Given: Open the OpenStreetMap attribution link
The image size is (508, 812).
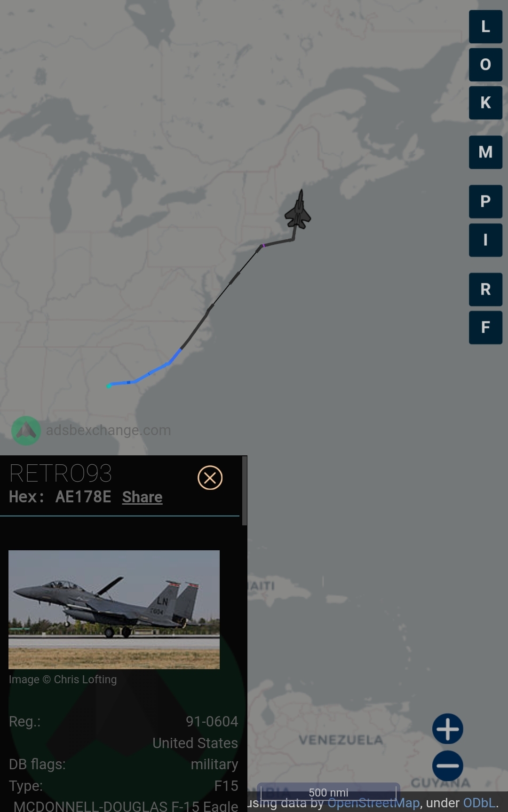Looking at the screenshot, I should tap(373, 803).
